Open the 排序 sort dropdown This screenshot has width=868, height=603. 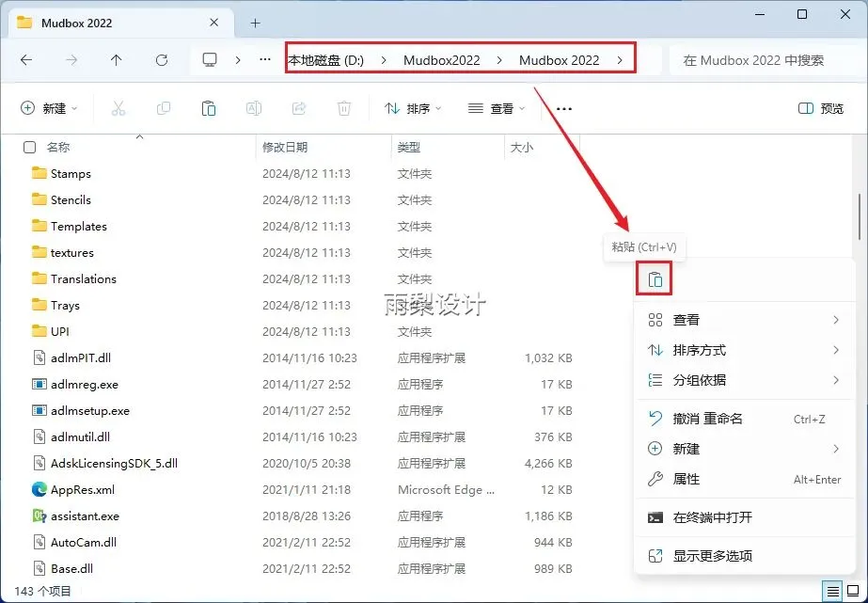pos(413,108)
